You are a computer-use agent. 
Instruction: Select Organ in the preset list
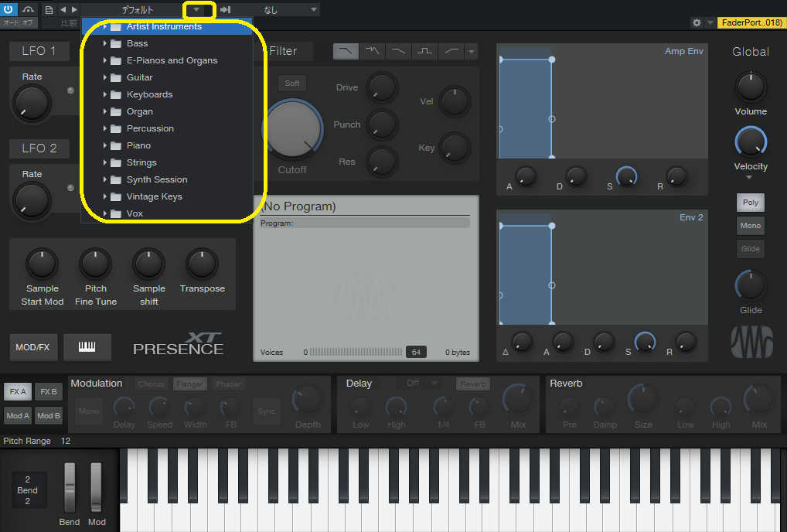click(x=139, y=111)
